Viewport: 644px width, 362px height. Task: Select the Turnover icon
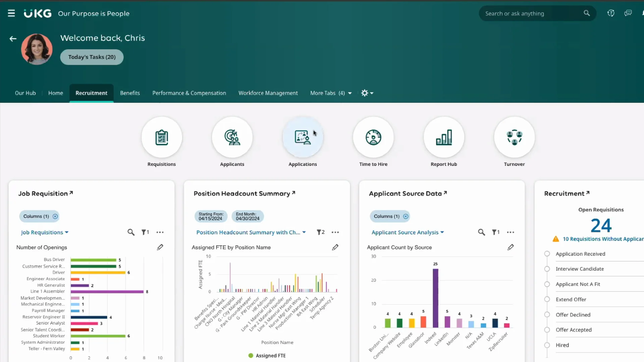[514, 137]
